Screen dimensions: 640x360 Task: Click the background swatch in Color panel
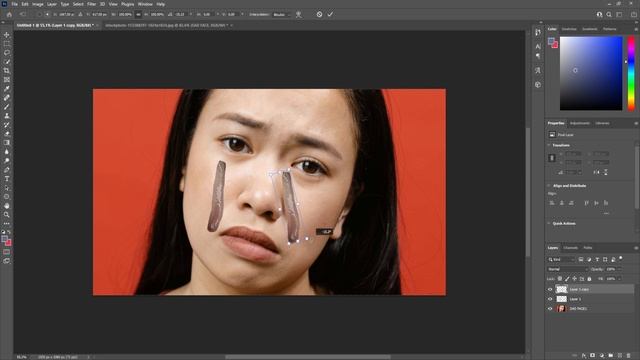[555, 44]
